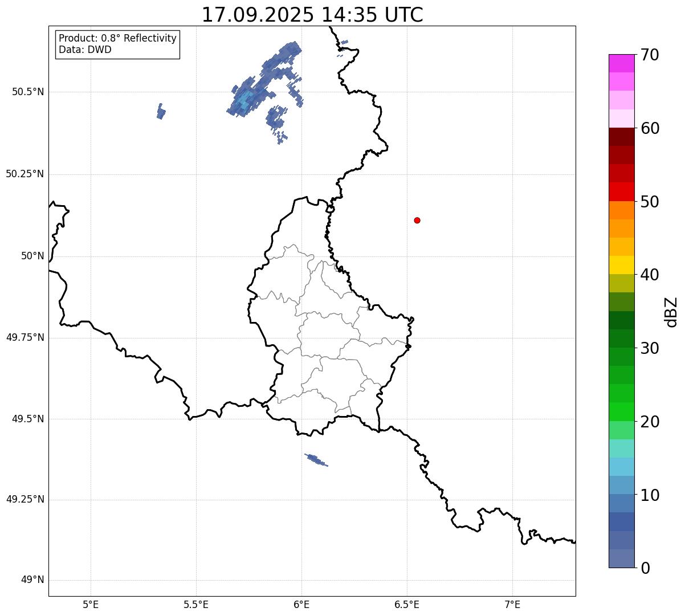Click the 0 tick label on the colorbar
Image resolution: width=685 pixels, height=616 pixels.
pos(644,568)
